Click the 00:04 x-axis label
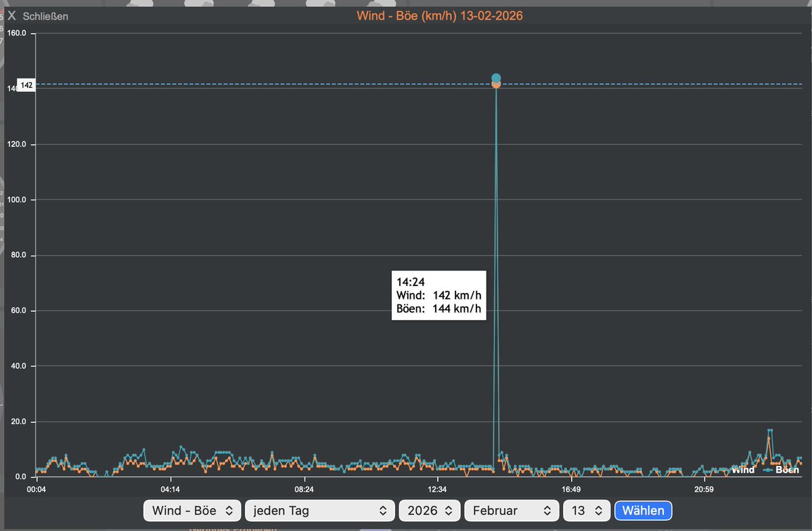 tap(36, 489)
